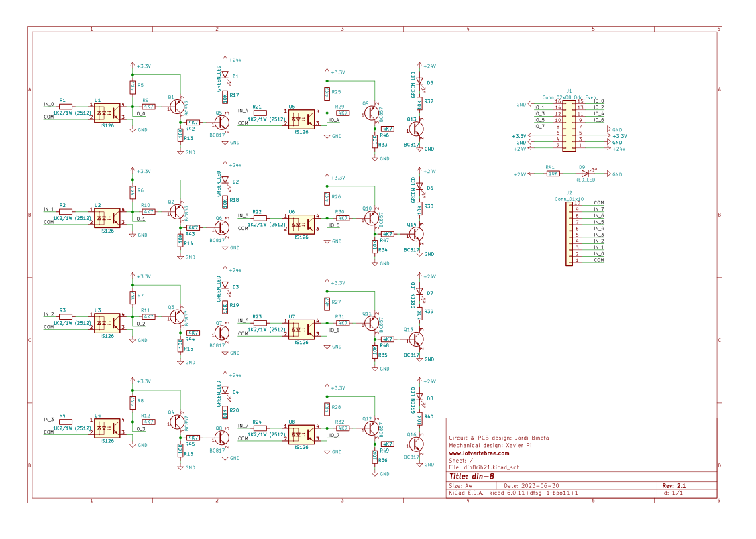Click the Title din-8 field

coord(472,477)
